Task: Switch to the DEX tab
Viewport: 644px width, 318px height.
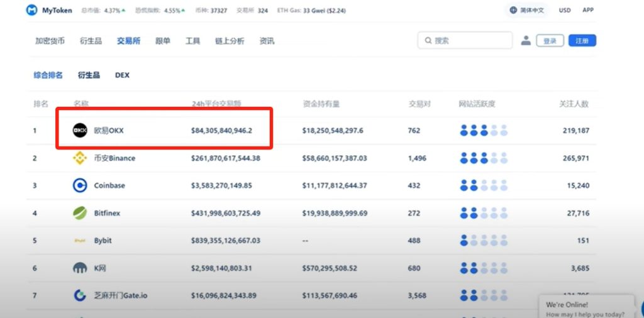Action: [x=122, y=75]
